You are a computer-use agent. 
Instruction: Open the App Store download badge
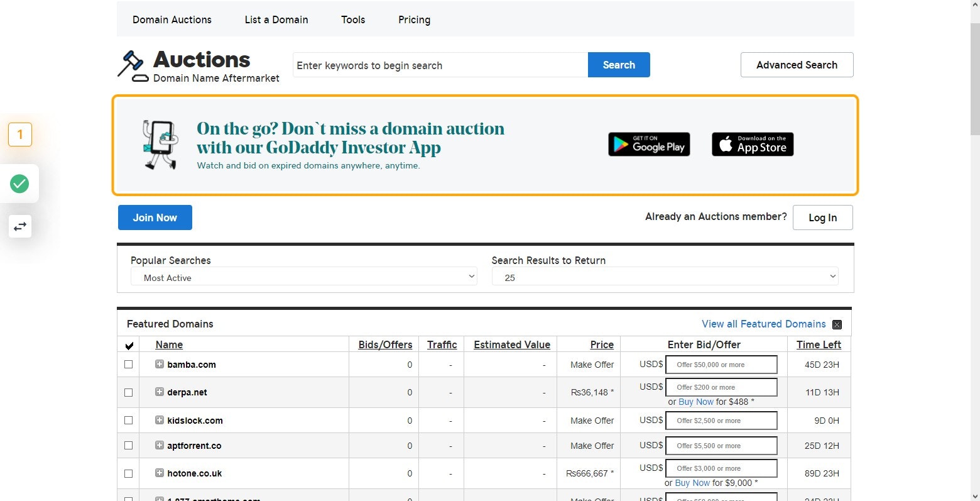[753, 145]
